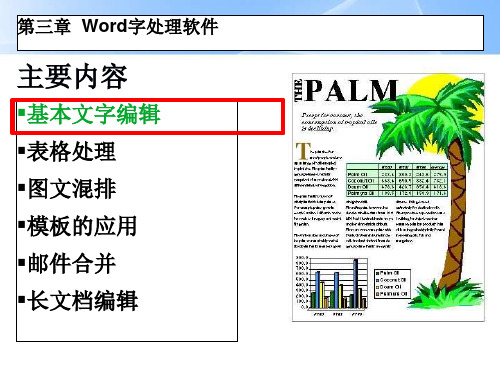Click the PALM newsletter title
Screen dimensions: 500x375
346,91
